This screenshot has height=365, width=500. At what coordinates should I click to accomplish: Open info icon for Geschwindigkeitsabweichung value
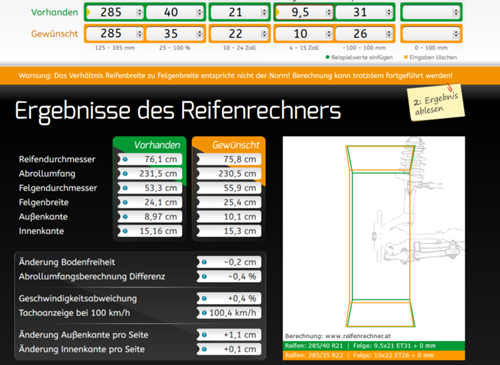[x=204, y=299]
